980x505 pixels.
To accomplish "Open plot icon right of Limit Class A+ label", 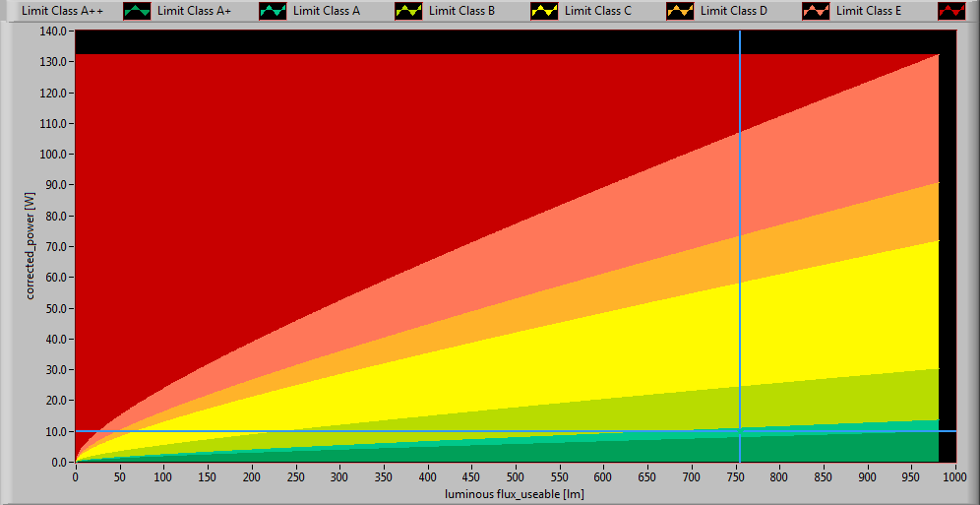I will [273, 12].
